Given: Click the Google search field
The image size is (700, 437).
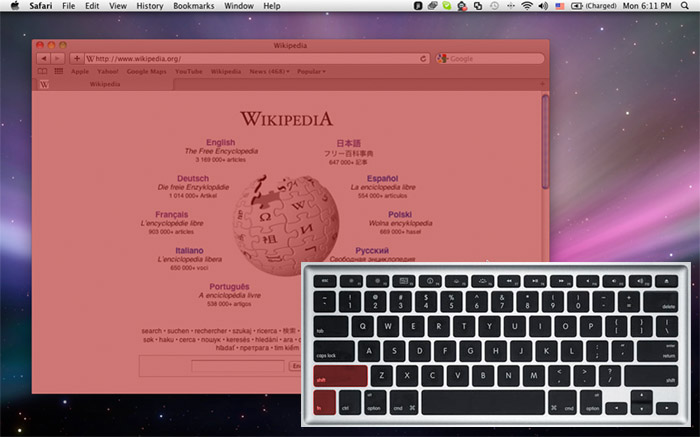Looking at the screenshot, I should 490,58.
